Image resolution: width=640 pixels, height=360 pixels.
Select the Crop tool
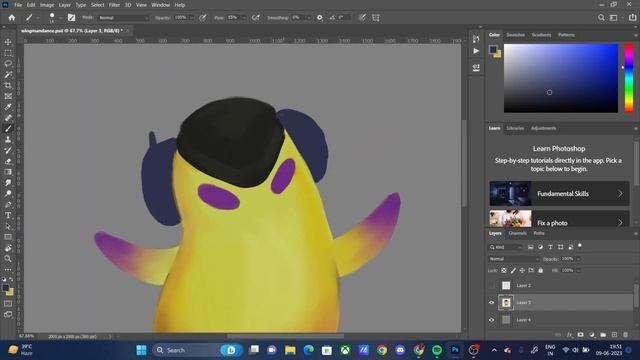click(x=8, y=85)
